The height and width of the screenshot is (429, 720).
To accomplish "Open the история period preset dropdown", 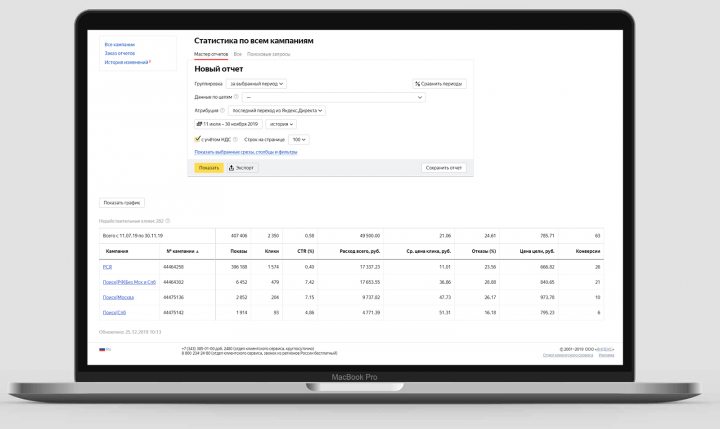I will click(281, 124).
